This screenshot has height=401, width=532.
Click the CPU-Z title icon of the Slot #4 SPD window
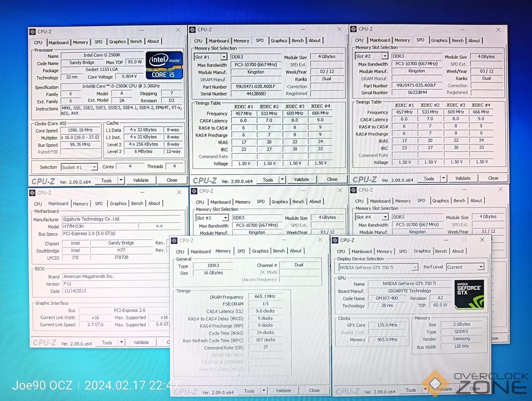click(353, 190)
